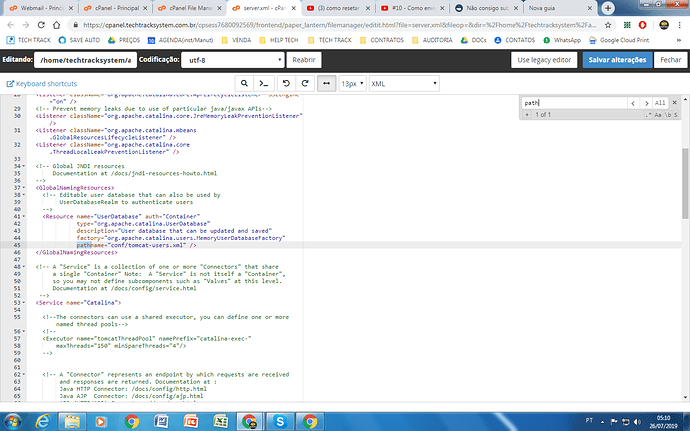
Task: Switch to the Webmail browser tab
Action: tap(40, 8)
